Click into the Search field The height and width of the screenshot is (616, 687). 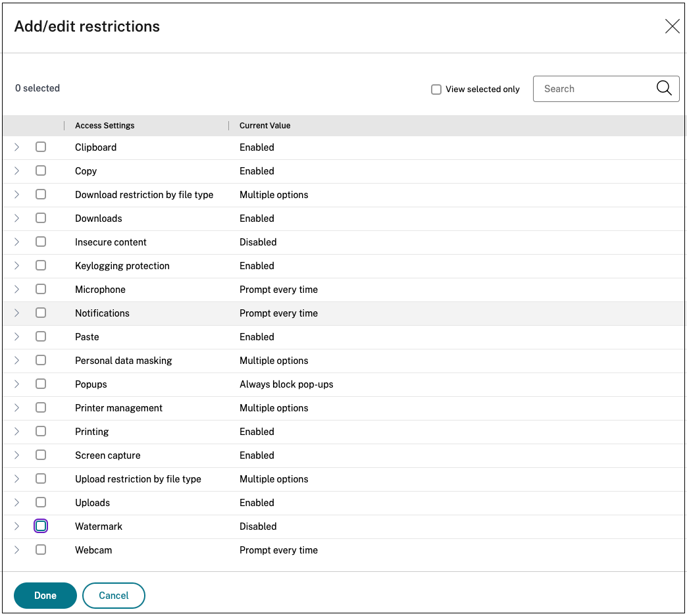pyautogui.click(x=592, y=89)
